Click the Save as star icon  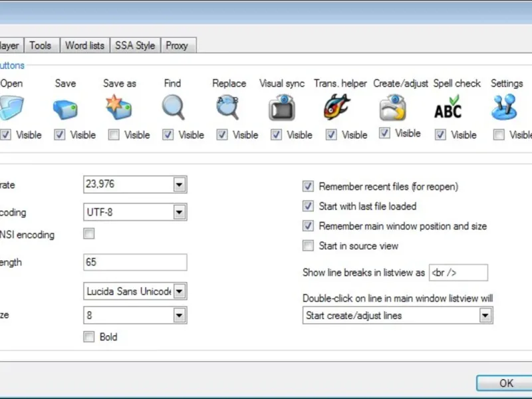(118, 107)
